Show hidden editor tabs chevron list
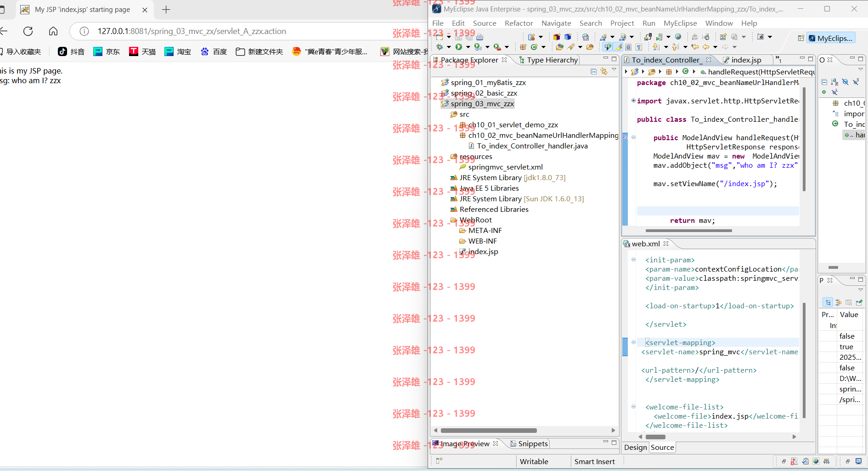The image size is (868, 471). click(x=778, y=59)
